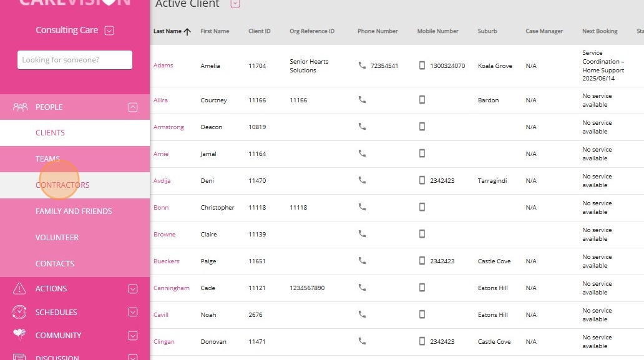Open the Active Client view dropdown

coord(235,4)
